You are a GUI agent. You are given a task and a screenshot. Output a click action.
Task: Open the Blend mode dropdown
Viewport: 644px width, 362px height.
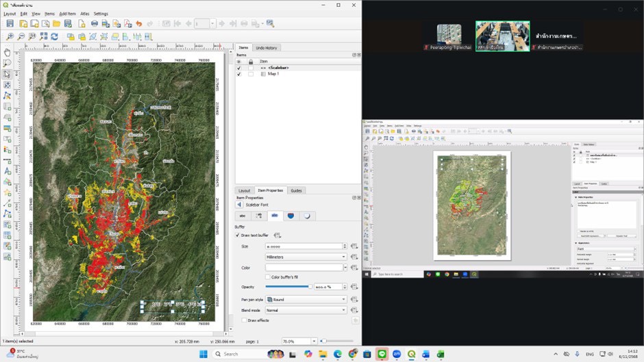coord(306,310)
